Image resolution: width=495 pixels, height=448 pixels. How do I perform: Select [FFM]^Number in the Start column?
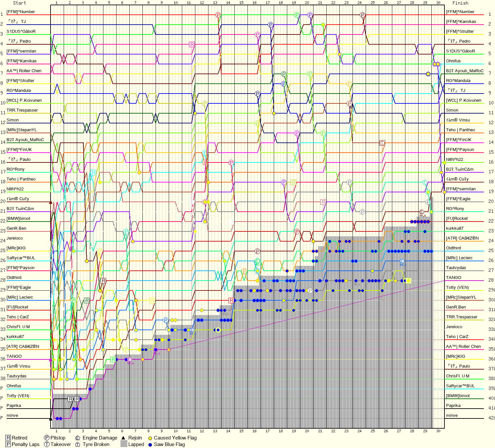21,12
